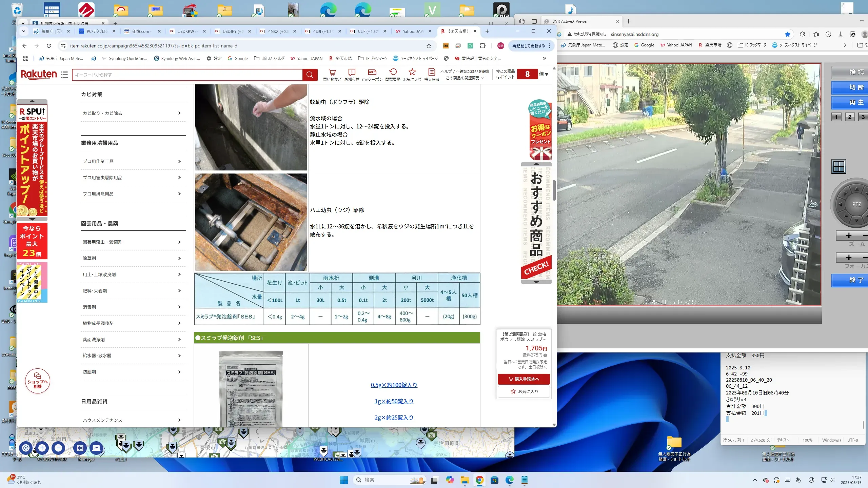Open the points 倍 dropdown arrow
The image size is (868, 488).
[547, 74]
